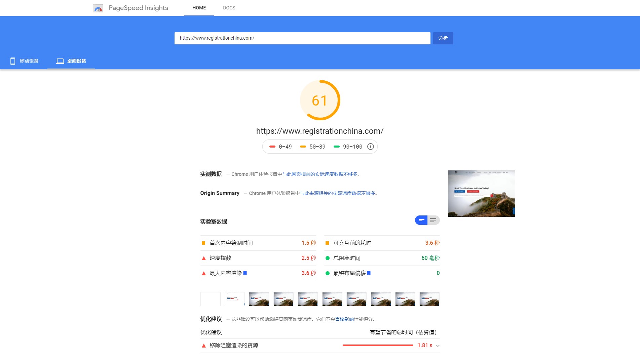Click the PageSpeed Insights logo icon
Viewport: 640px width, 364px height.
click(98, 8)
